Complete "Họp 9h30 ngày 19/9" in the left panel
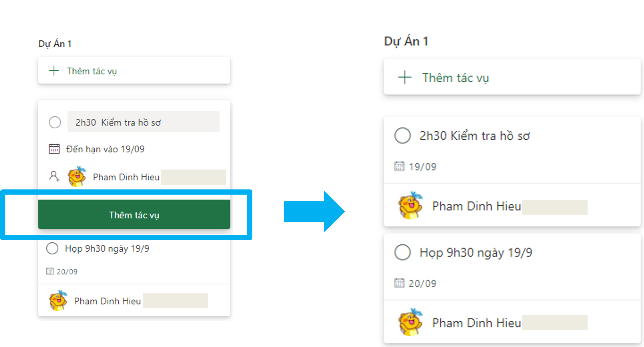The width and height of the screenshot is (644, 347). pyautogui.click(x=52, y=248)
